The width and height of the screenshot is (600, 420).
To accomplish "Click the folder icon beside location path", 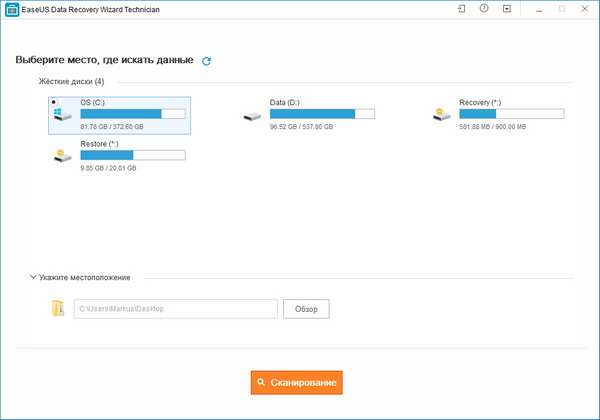I will [x=58, y=309].
